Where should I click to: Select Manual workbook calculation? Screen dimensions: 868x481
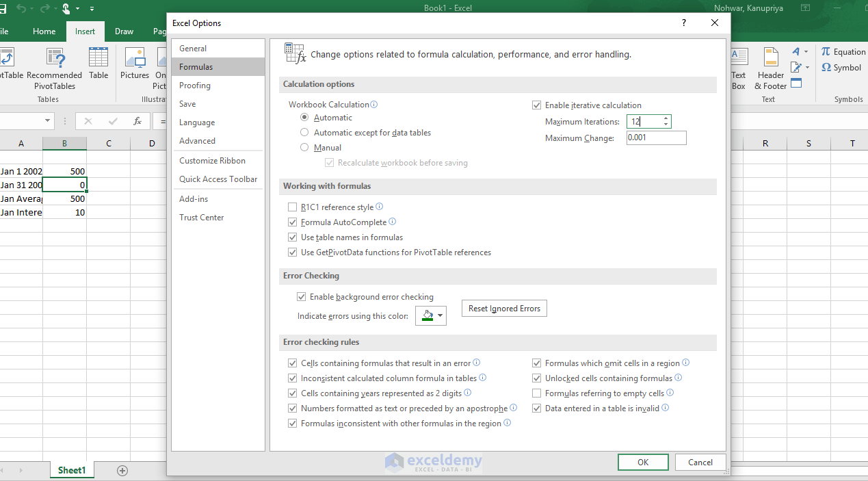[304, 147]
